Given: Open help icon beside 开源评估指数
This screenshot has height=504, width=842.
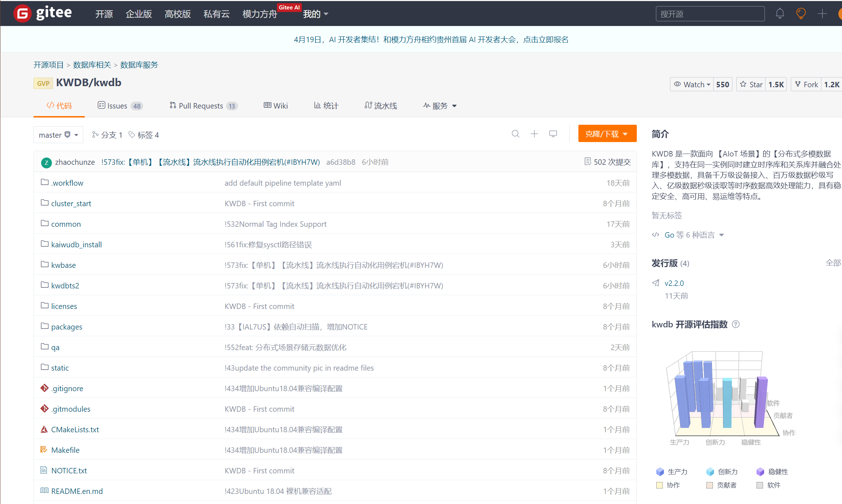Looking at the screenshot, I should pyautogui.click(x=736, y=324).
